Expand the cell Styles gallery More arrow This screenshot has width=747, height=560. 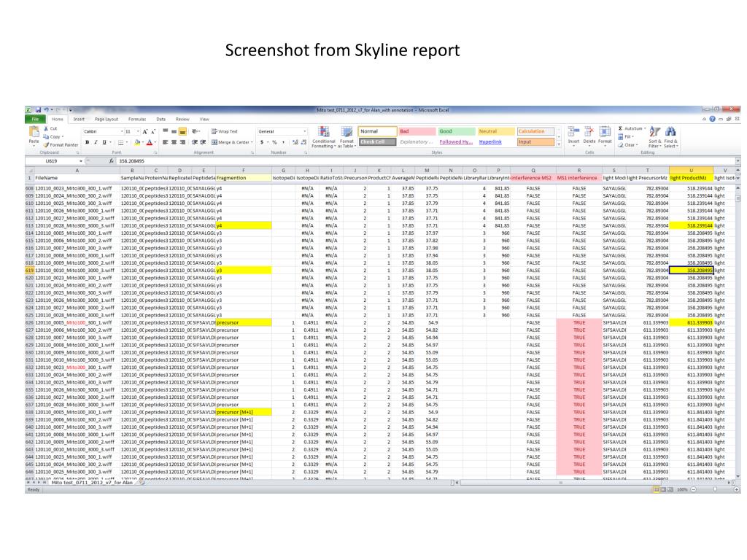click(559, 144)
